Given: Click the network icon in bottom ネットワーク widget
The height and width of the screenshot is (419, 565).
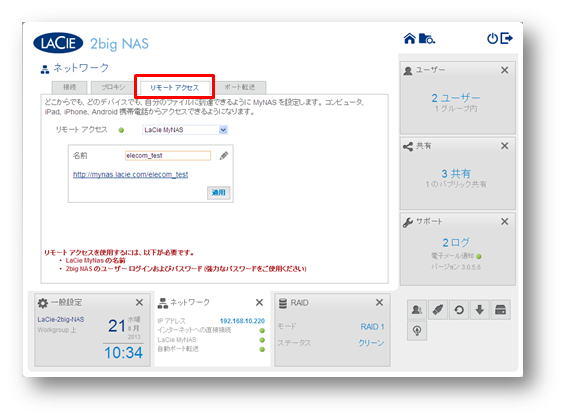Looking at the screenshot, I should click(163, 303).
